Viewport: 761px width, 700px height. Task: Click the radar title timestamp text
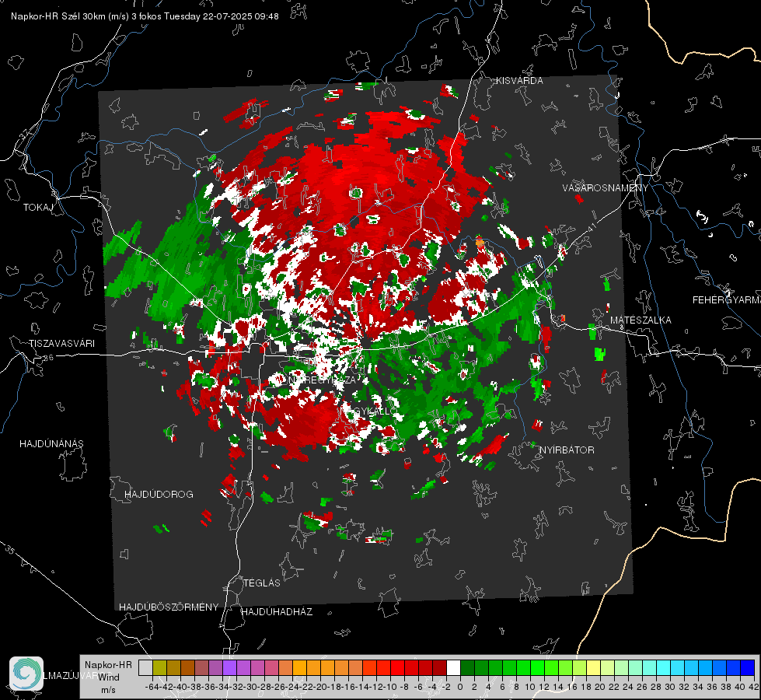tap(145, 16)
